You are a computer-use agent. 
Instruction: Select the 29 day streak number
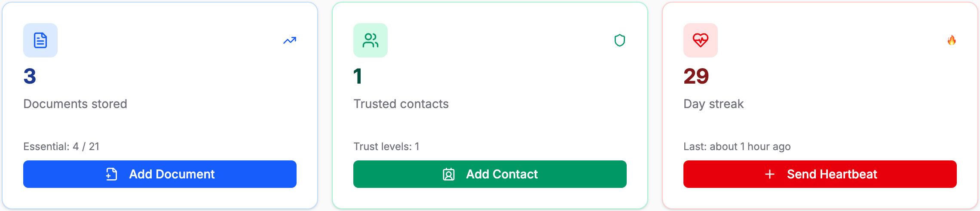[696, 76]
